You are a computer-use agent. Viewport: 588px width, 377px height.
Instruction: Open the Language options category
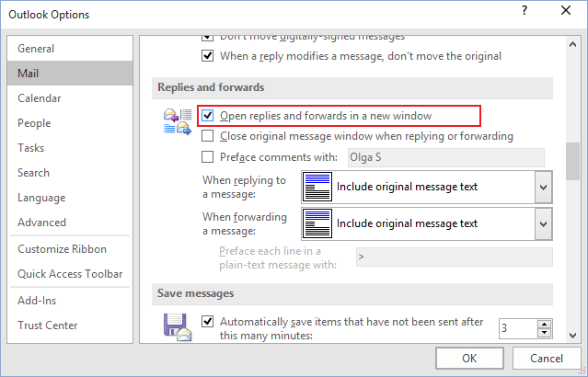pyautogui.click(x=70, y=198)
